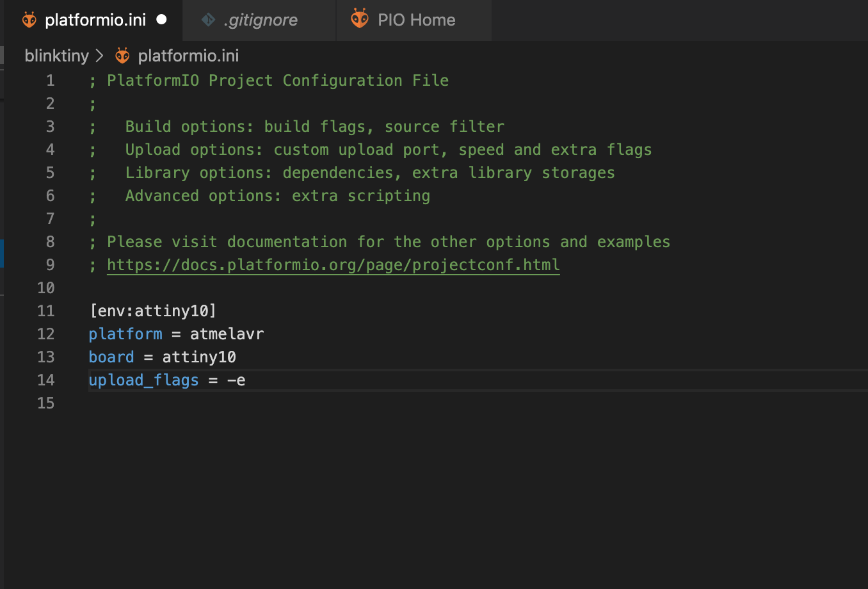Click the board key on line 13
Screen dimensions: 868x589
coord(111,357)
